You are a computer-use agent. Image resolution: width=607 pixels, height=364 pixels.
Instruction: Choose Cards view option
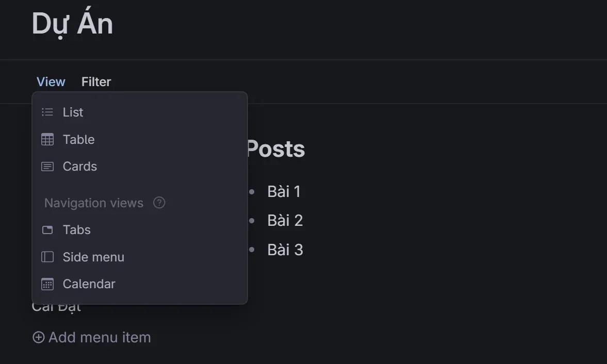pyautogui.click(x=140, y=167)
